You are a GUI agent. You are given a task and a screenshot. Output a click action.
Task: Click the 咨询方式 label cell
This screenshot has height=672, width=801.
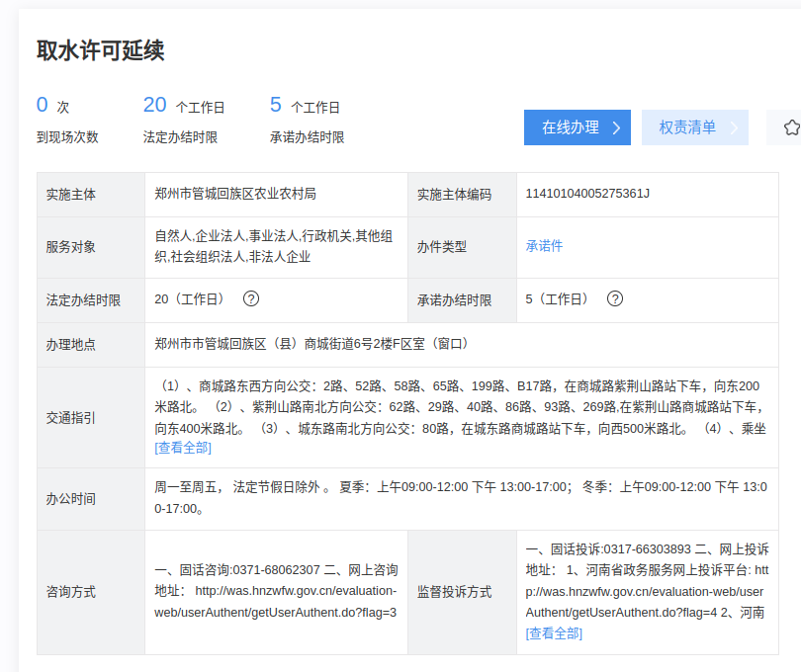point(91,592)
